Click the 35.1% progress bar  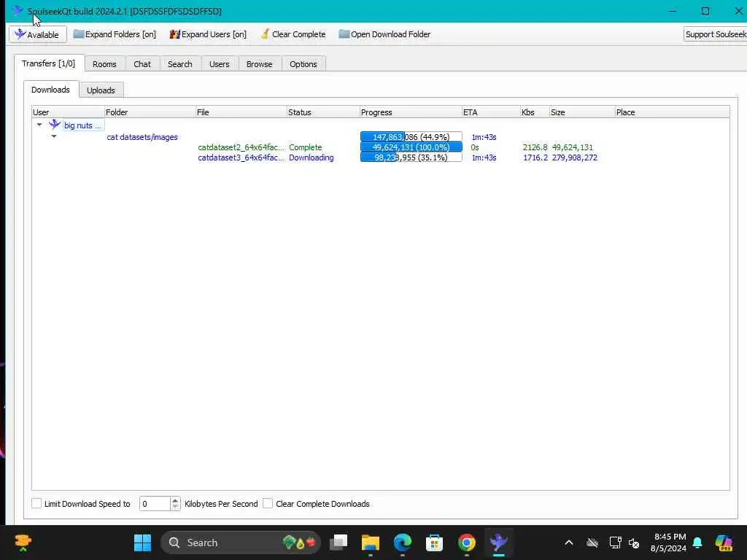click(411, 157)
